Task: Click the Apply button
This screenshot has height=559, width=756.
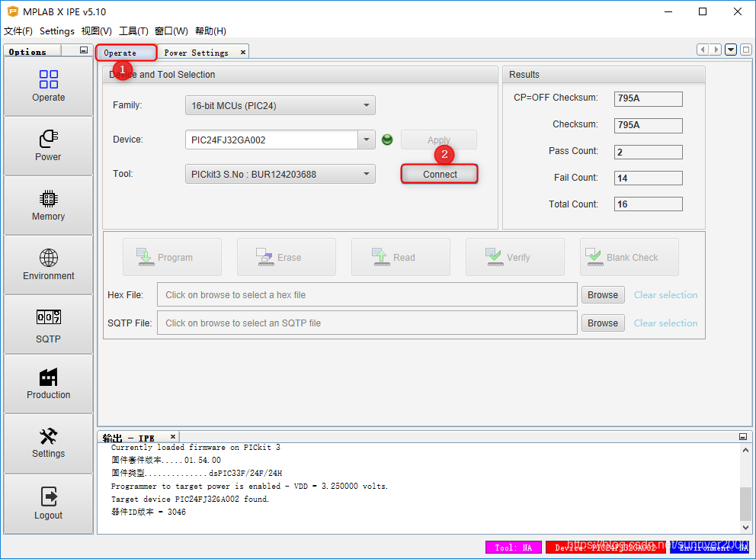Action: pos(439,140)
